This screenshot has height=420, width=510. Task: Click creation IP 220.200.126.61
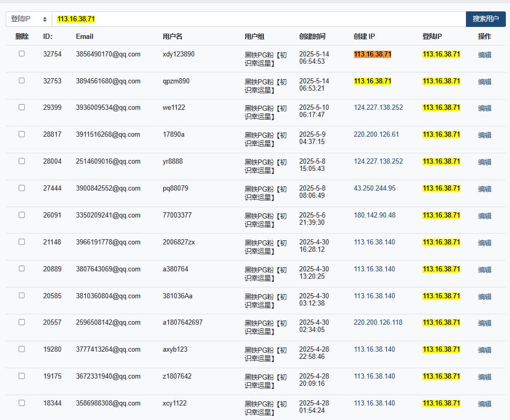376,135
